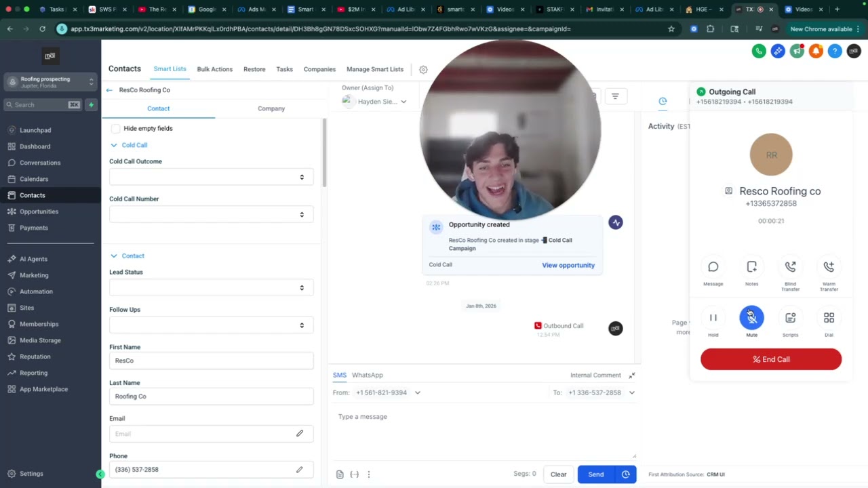Open call Notes icon
The width and height of the screenshot is (868, 488).
click(x=751, y=267)
